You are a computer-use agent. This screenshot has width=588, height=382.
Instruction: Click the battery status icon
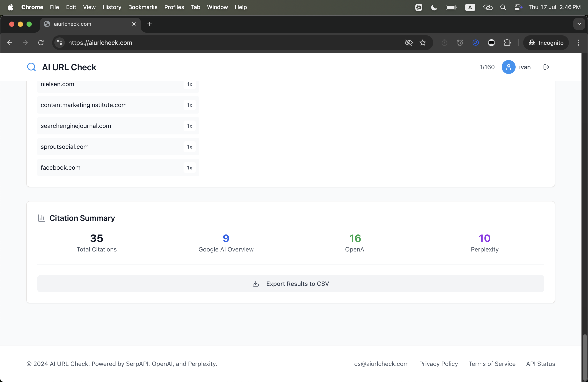451,7
